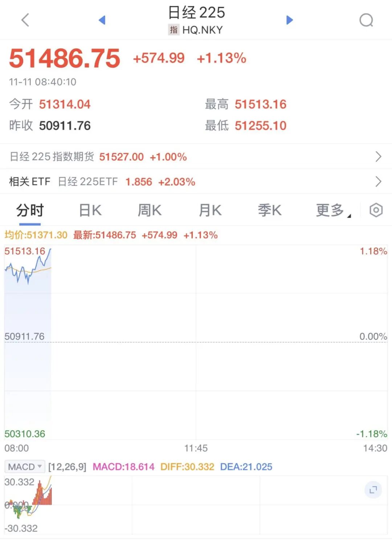Image resolution: width=392 pixels, height=545 pixels.
Task: Select the 月K tab
Action: pyautogui.click(x=210, y=210)
